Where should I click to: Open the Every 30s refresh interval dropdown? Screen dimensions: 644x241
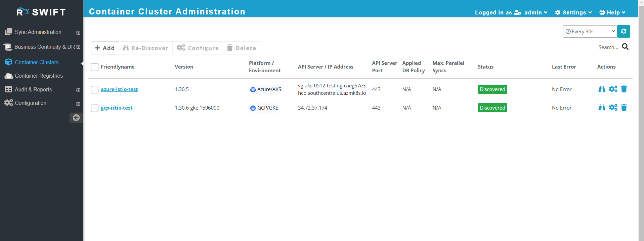[590, 31]
